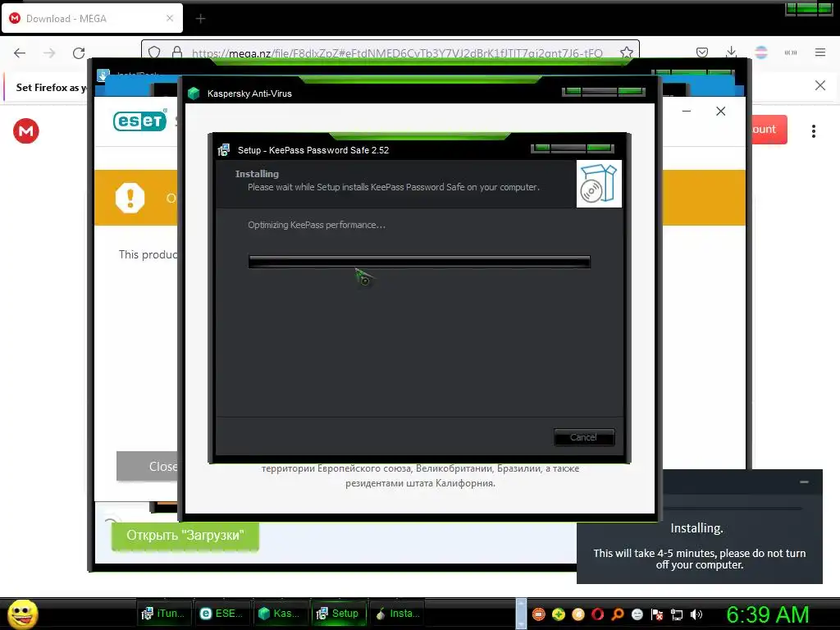The image size is (840, 630).
Task: Click the MEGA logo on the page
Action: (x=25, y=130)
